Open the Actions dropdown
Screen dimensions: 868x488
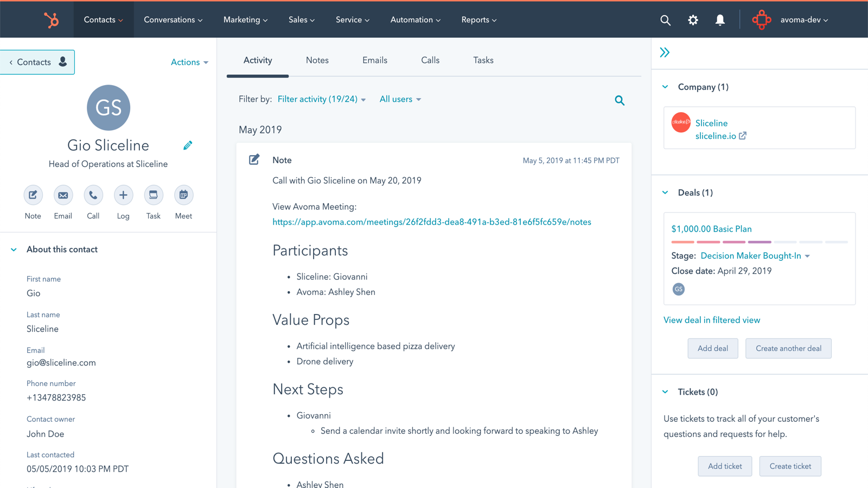tap(189, 62)
